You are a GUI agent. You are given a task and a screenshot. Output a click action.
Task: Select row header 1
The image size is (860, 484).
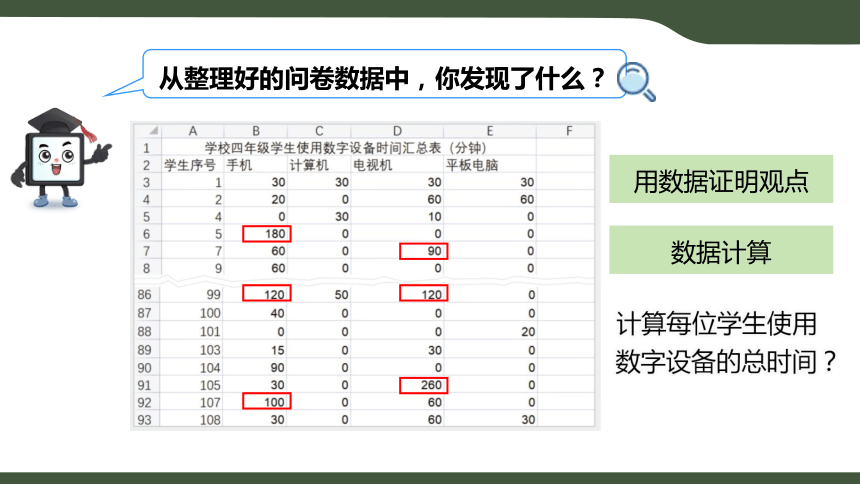point(146,148)
